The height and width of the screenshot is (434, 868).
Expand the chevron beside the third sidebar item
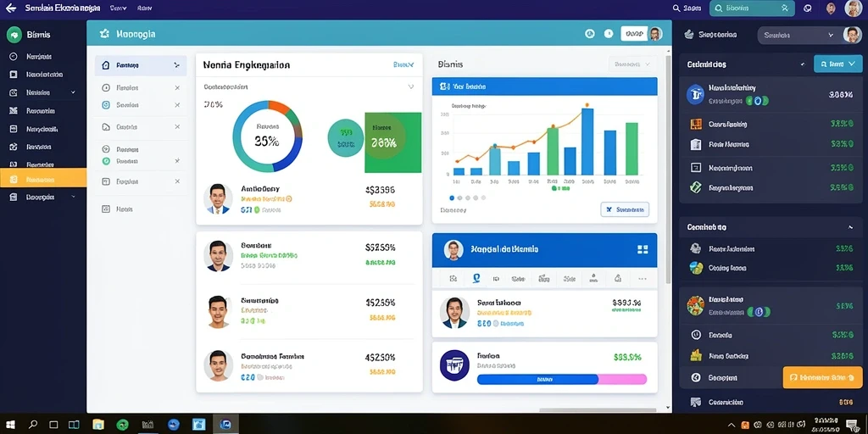(x=73, y=92)
